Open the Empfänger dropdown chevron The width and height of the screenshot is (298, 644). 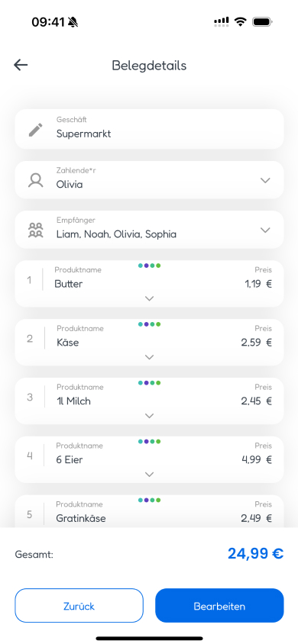pos(266,230)
